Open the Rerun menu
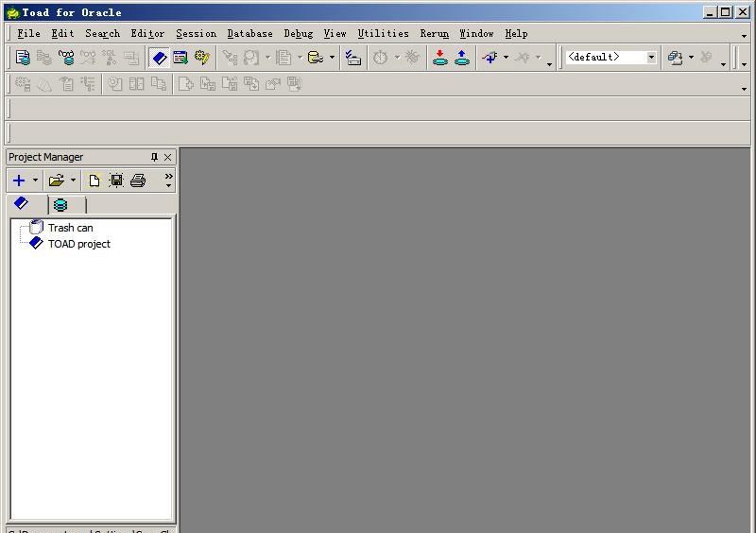 pyautogui.click(x=434, y=33)
